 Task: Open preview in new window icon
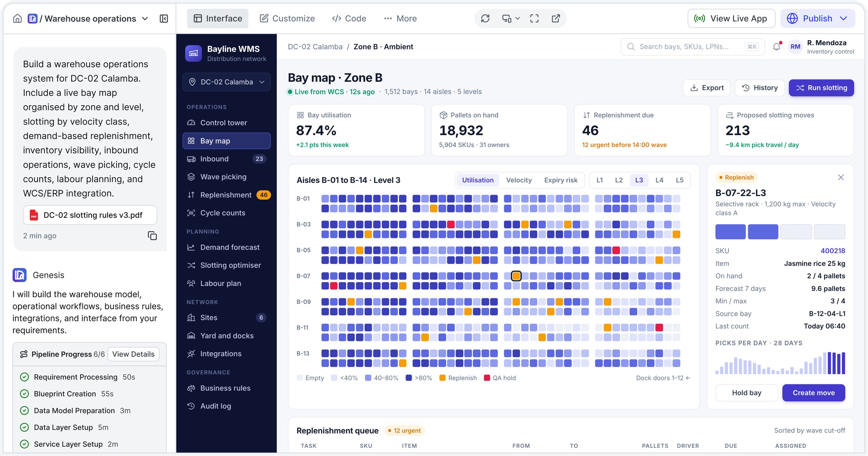(556, 18)
